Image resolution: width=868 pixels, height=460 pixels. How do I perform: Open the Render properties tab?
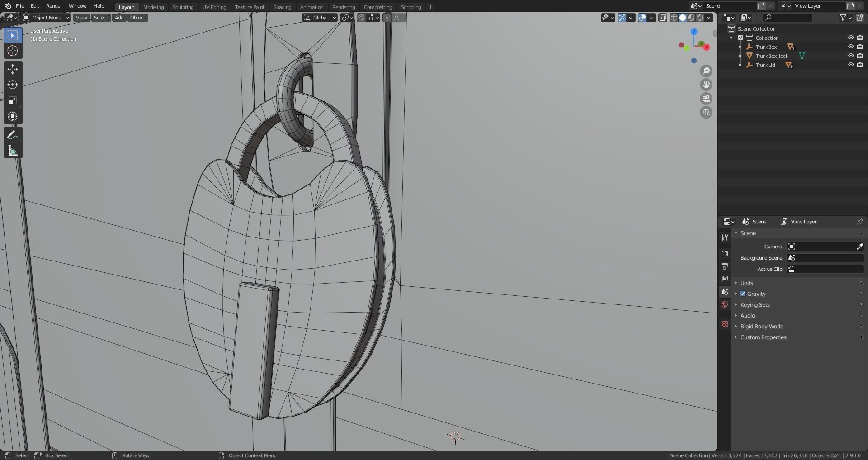click(725, 253)
